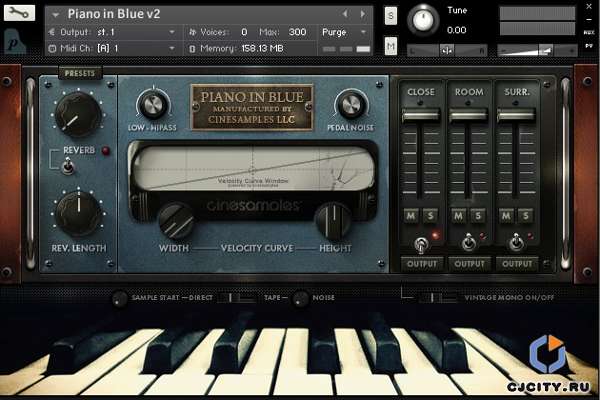
Task: Click the reverb amount knob
Action: (x=78, y=114)
